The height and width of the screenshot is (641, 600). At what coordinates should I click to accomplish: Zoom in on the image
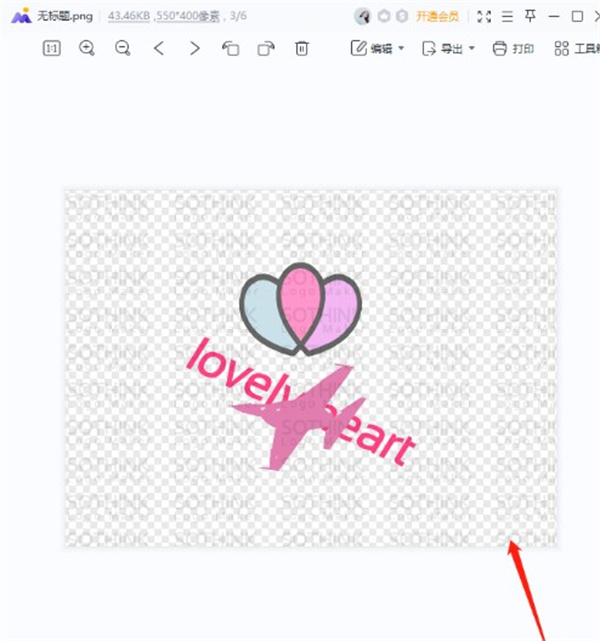[x=87, y=48]
